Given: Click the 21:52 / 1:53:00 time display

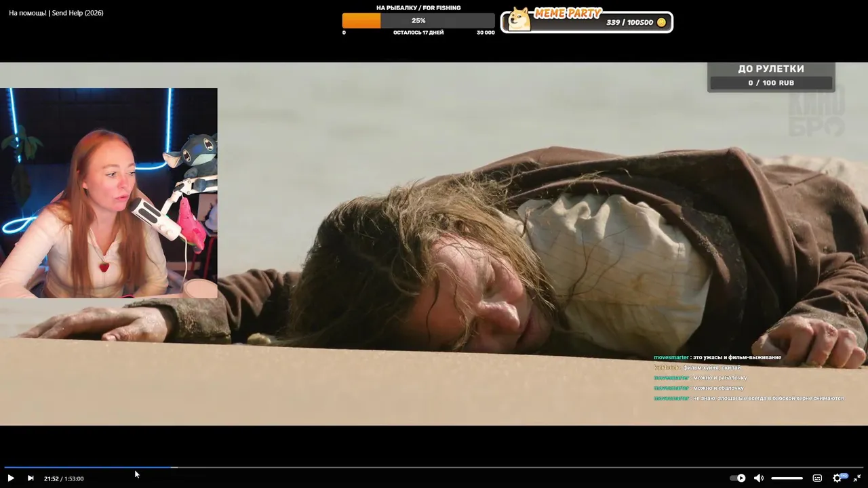Looking at the screenshot, I should coord(64,479).
